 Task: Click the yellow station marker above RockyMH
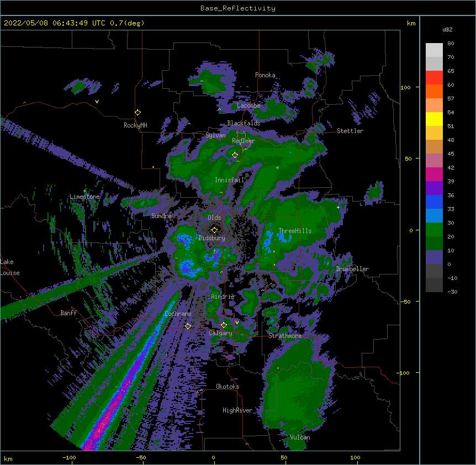[137, 112]
